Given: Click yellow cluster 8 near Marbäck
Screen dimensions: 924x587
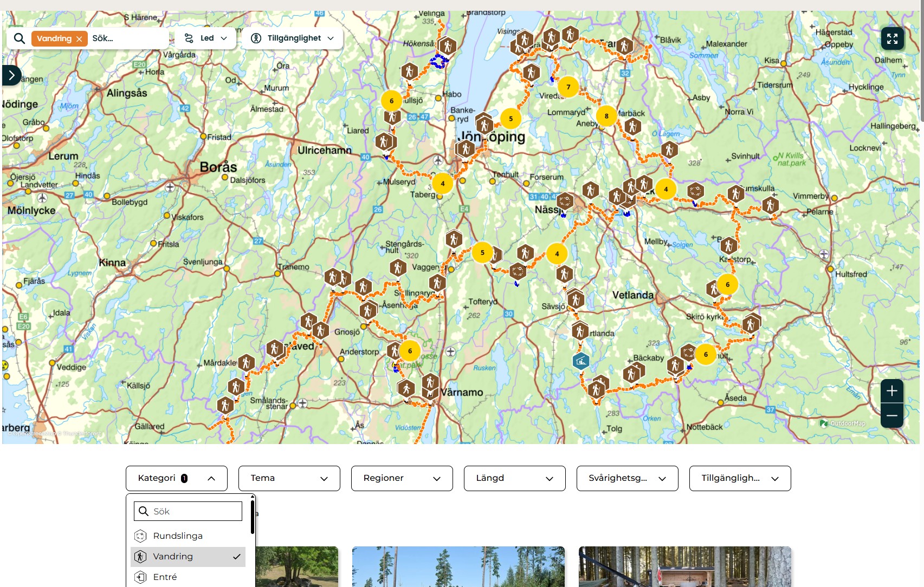Looking at the screenshot, I should [606, 116].
